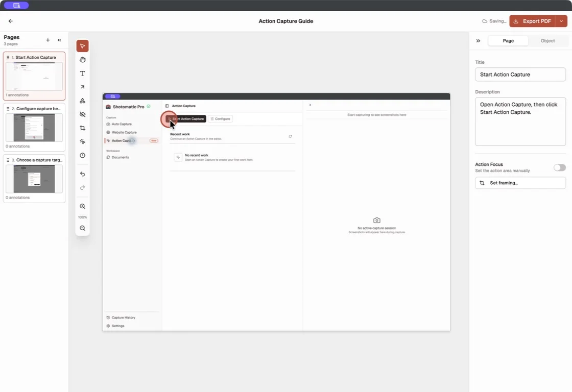The width and height of the screenshot is (572, 392).
Task: Go back using the top-left arrow
Action: [x=11, y=21]
